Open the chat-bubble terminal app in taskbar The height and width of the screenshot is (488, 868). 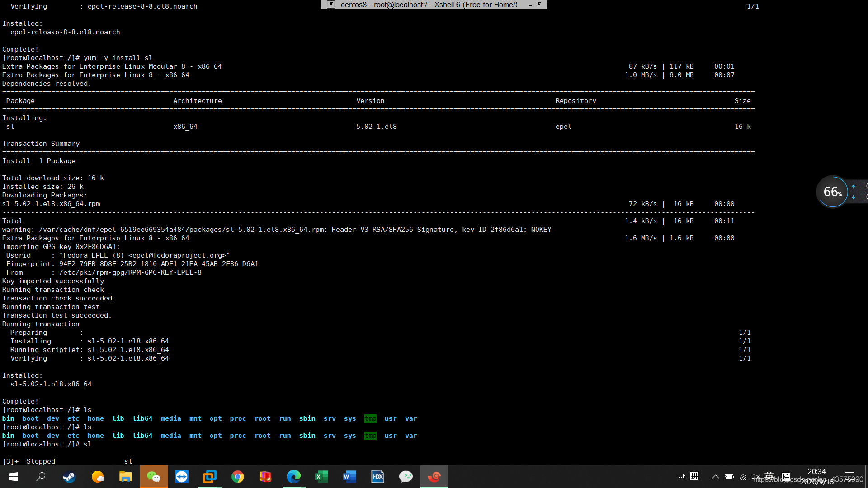point(406,477)
